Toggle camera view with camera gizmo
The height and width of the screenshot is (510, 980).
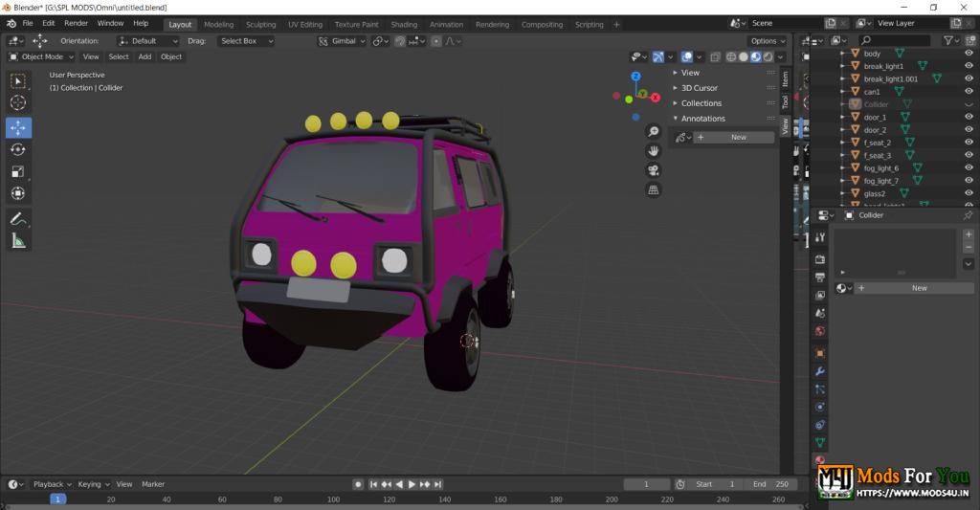pyautogui.click(x=653, y=170)
